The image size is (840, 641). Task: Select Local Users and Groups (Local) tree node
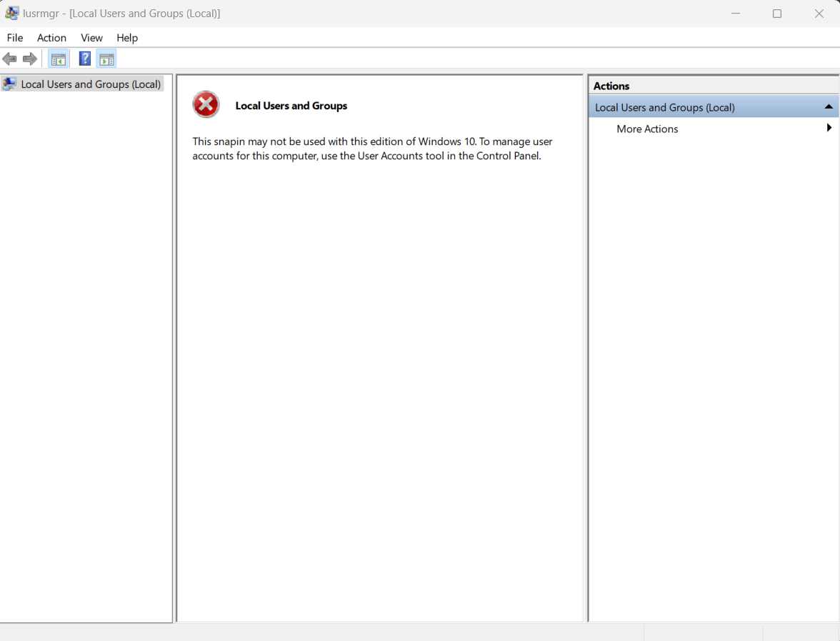[91, 84]
